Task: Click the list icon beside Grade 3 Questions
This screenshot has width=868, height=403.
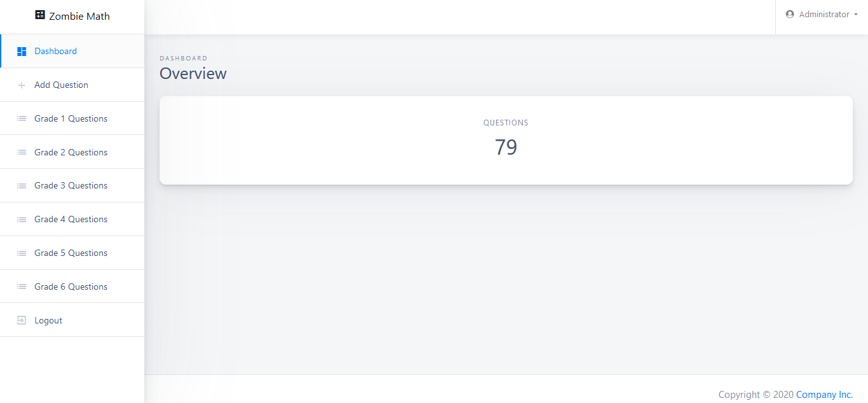Action: pos(22,186)
